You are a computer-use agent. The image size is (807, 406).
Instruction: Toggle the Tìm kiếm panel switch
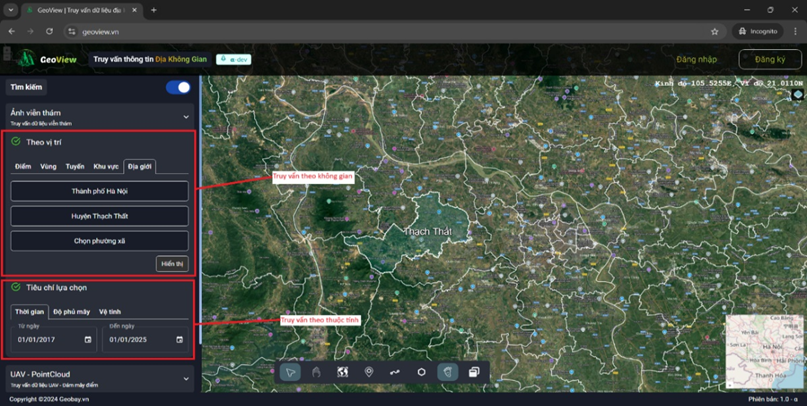pyautogui.click(x=177, y=88)
